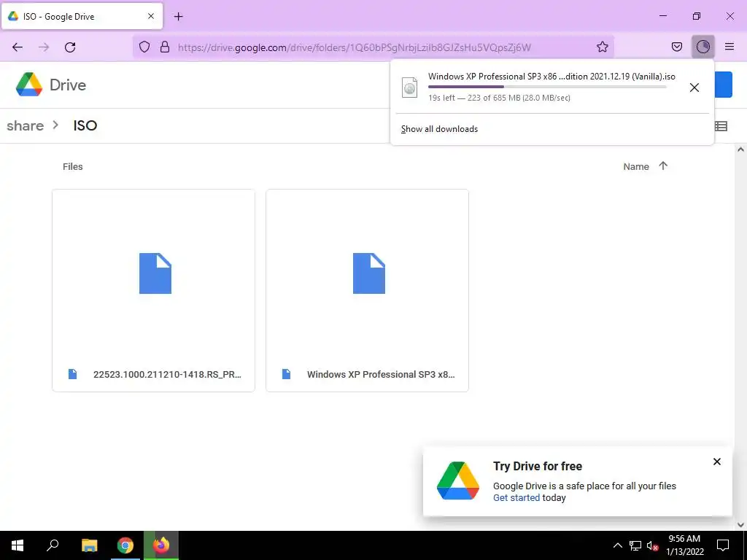Screen dimensions: 747x560
Task: Launch File Explorer from the taskbar
Action: click(89, 545)
